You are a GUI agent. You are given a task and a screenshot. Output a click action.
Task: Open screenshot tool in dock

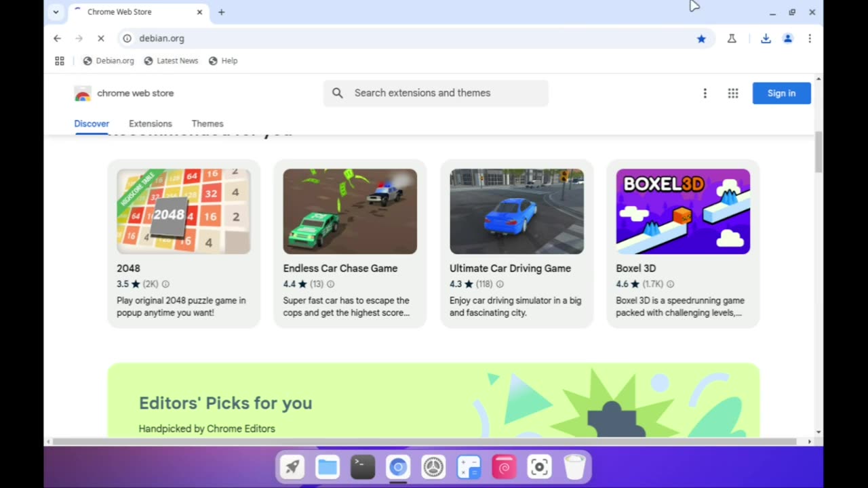coord(539,467)
